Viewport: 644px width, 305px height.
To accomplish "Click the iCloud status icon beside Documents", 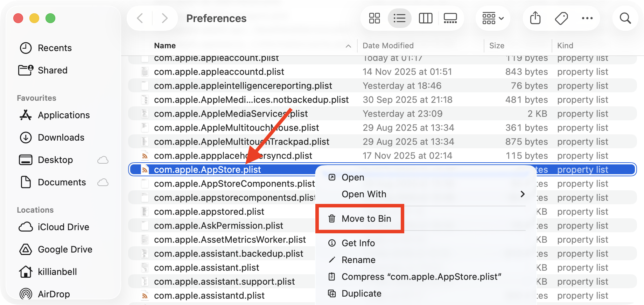I will click(103, 182).
